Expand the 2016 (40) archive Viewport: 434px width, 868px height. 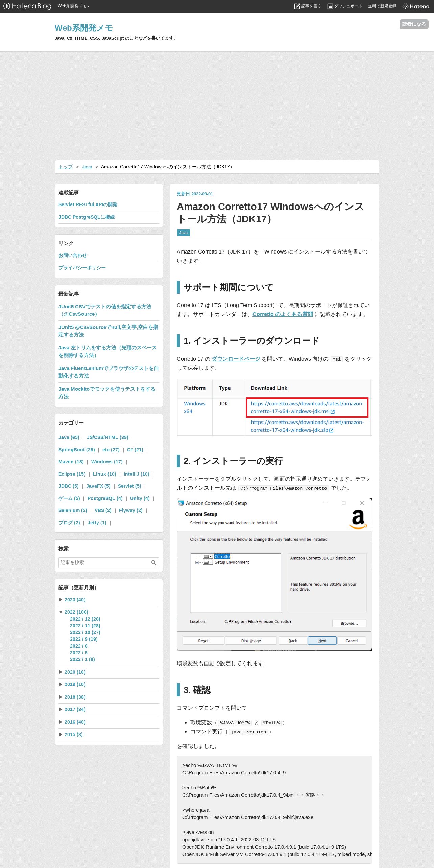coord(61,722)
